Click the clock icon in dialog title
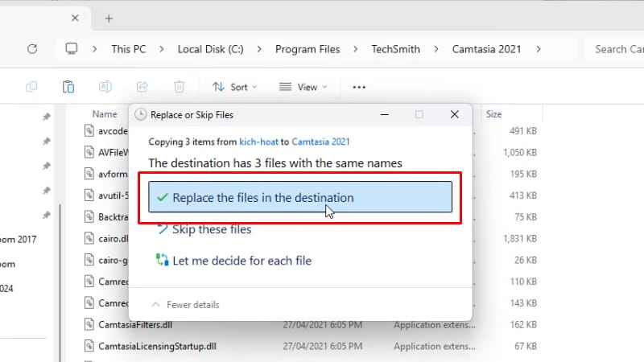Image resolution: width=644 pixels, height=362 pixels. pyautogui.click(x=140, y=114)
